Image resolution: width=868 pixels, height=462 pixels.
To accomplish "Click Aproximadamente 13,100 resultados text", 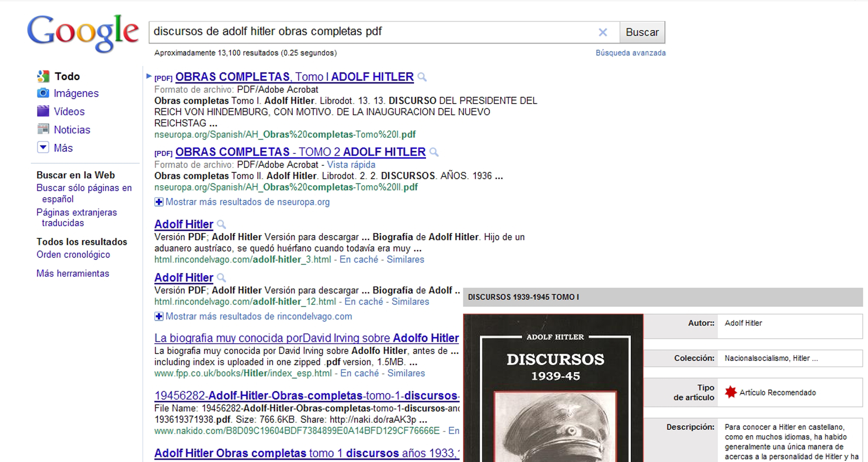I will (x=245, y=53).
